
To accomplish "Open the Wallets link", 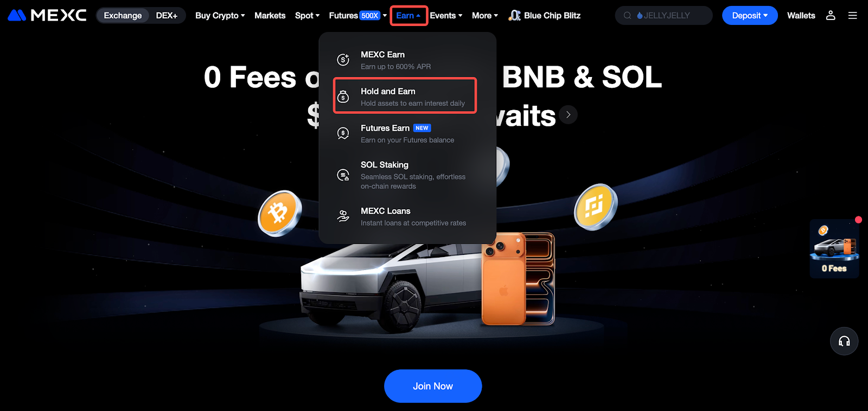I will coord(801,15).
